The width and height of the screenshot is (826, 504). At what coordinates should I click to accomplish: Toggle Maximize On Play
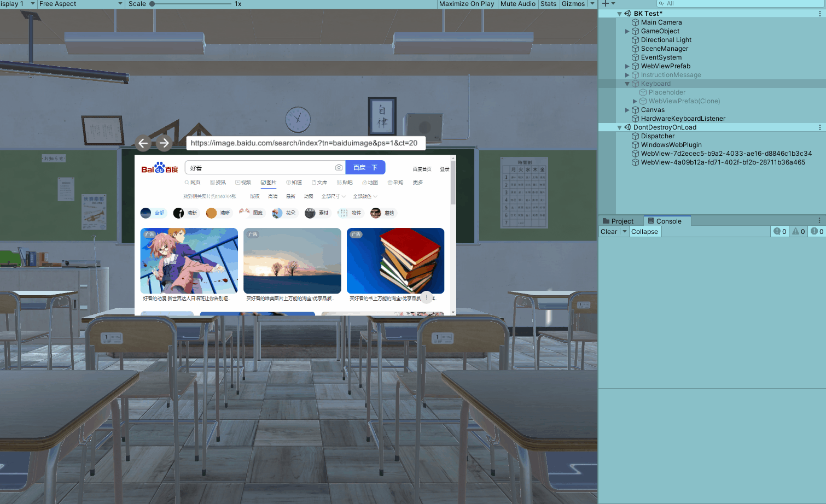click(467, 4)
